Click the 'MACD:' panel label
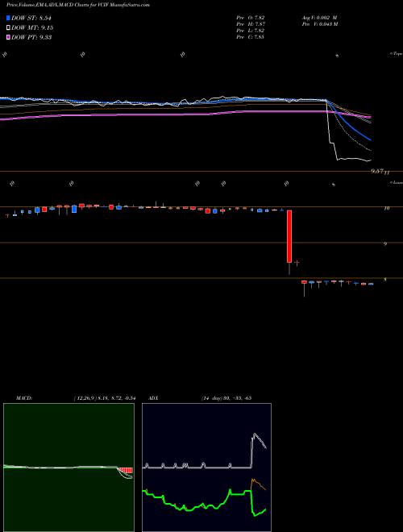 point(24,398)
